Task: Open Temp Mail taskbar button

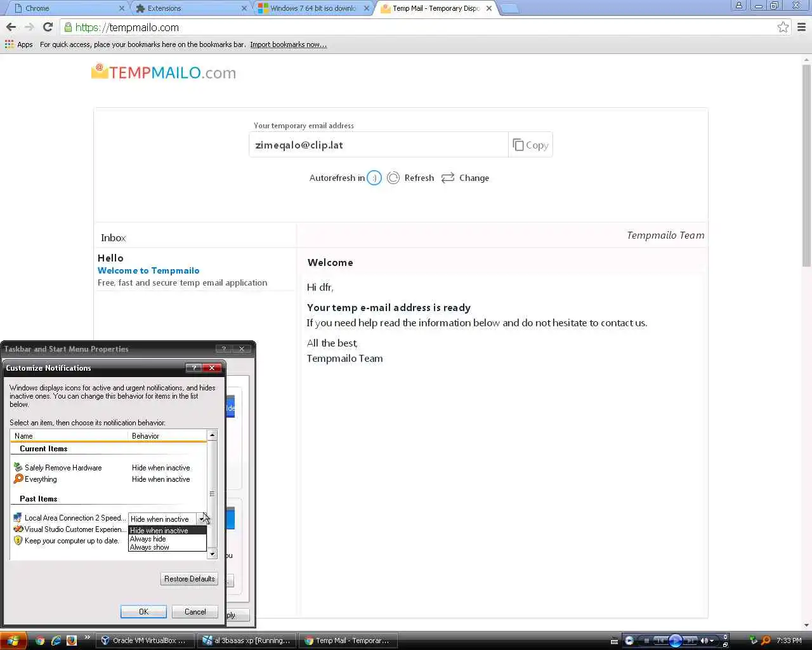Action: pyautogui.click(x=348, y=640)
